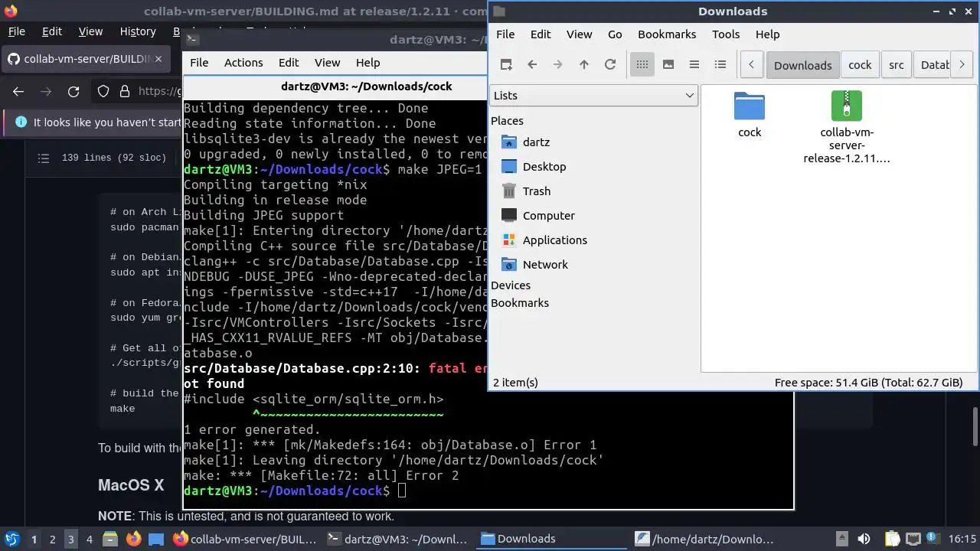Open a new tab in file manager
Viewport: 980px width, 551px height.
tap(506, 65)
